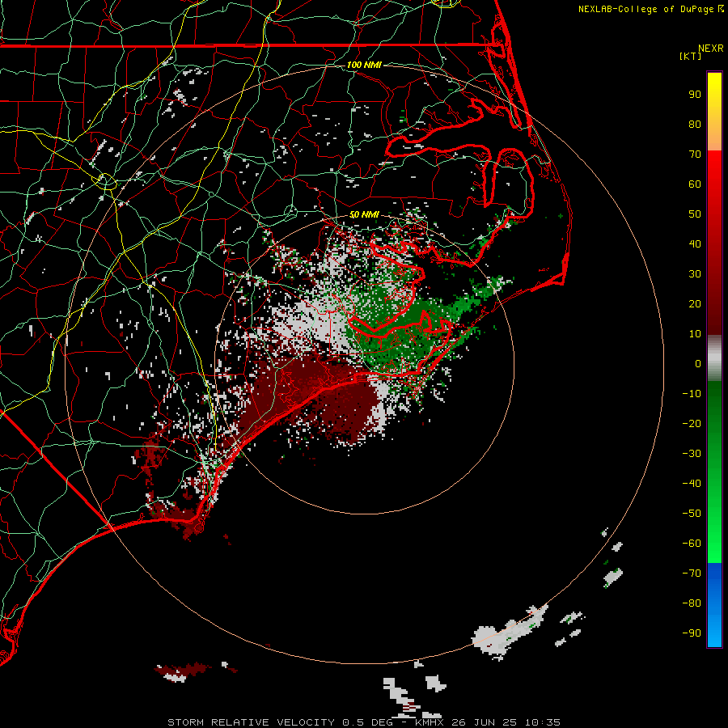This screenshot has width=728, height=728.
Task: Click the 0 value on the velocity scale
Action: point(698,364)
